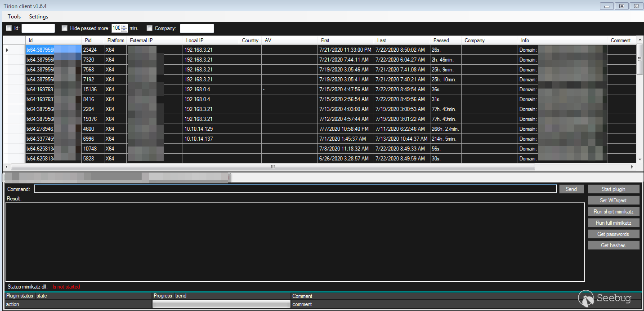Click the red 'Is not started' status text
The width and height of the screenshot is (644, 311).
(x=66, y=287)
